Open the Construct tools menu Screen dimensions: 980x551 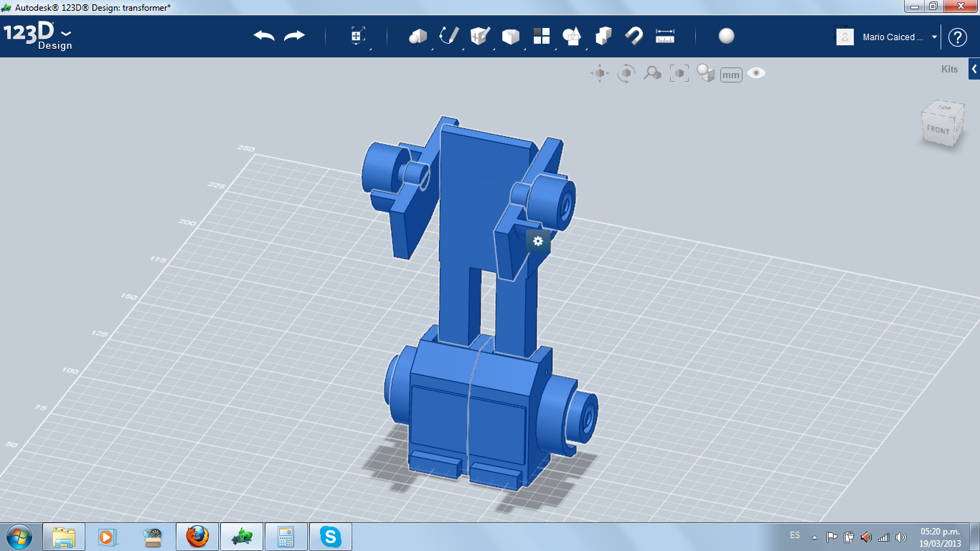pyautogui.click(x=479, y=36)
